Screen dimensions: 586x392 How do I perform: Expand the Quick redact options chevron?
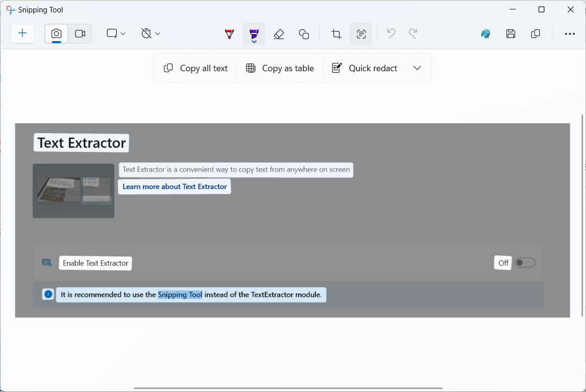click(417, 68)
